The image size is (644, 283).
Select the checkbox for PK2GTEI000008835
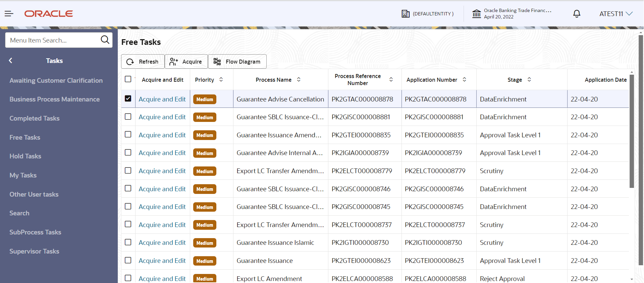click(x=128, y=134)
